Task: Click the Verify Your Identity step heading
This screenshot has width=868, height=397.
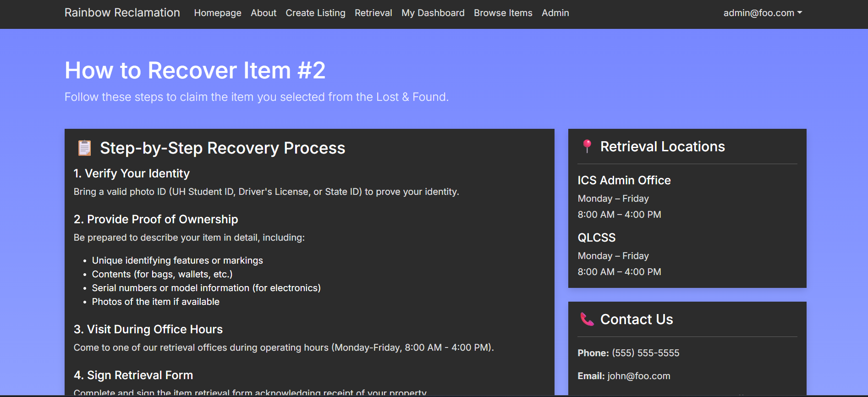Action: click(x=132, y=173)
